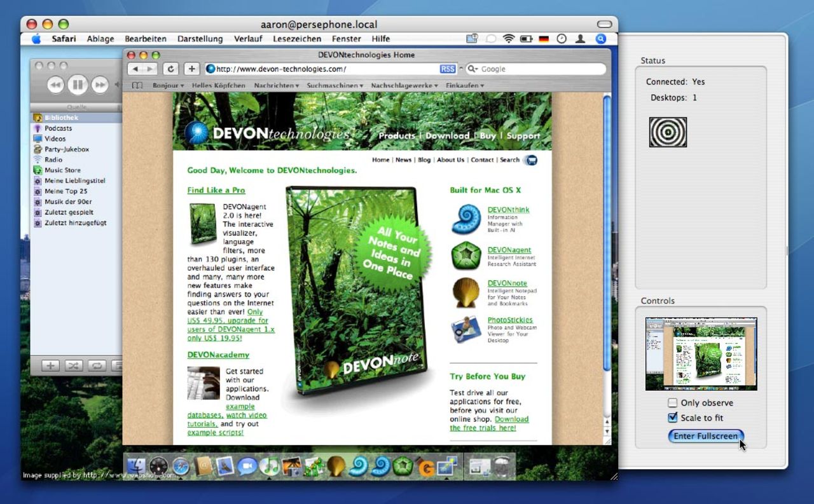Click the Enter Fullscreen button
Screen dimensions: 814x504
(x=705, y=436)
